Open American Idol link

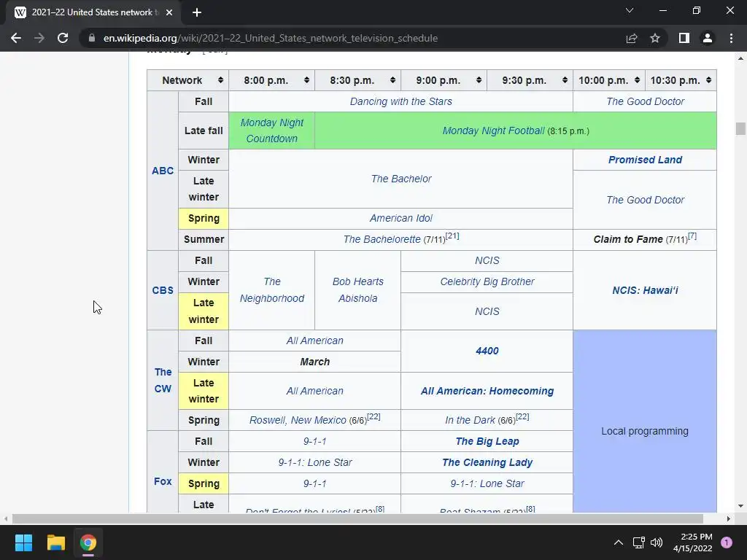(400, 218)
